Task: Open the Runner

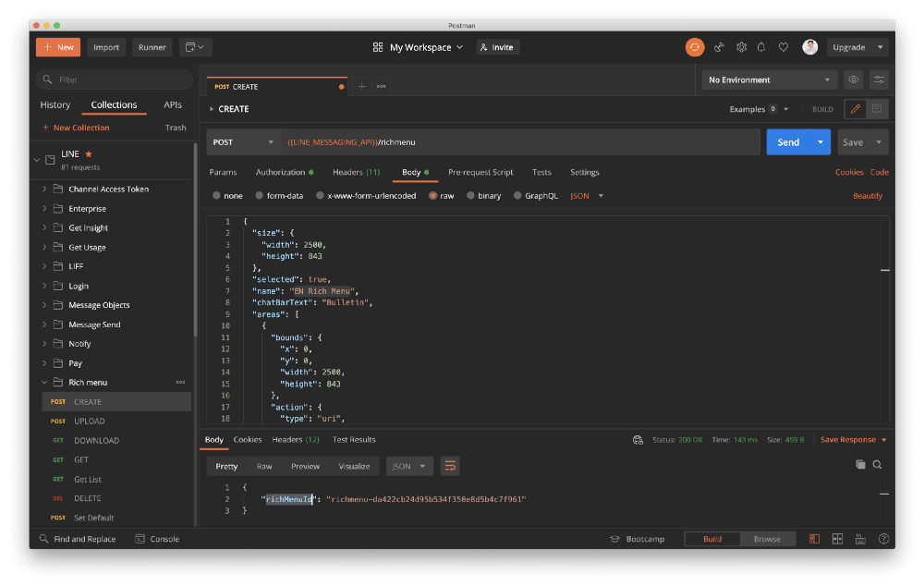Action: 152,47
